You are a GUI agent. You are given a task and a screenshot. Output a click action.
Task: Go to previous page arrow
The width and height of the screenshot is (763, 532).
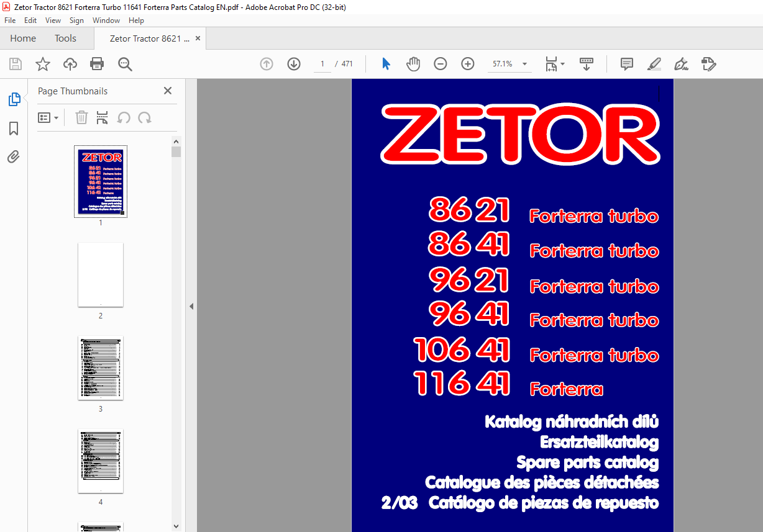[x=267, y=64]
